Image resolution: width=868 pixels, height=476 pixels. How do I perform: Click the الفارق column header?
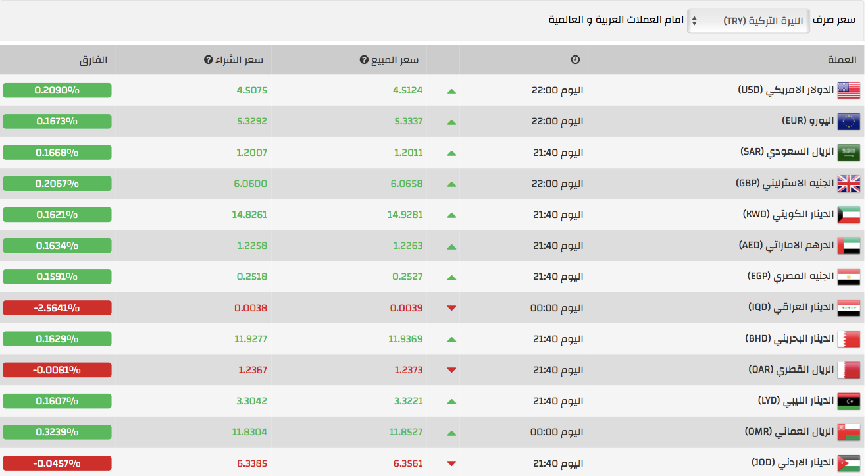click(93, 60)
